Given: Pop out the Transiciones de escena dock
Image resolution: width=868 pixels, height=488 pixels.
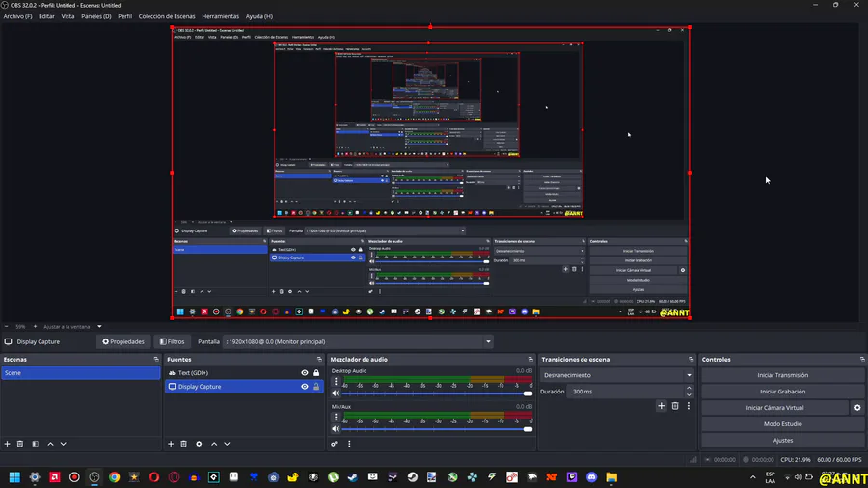Looking at the screenshot, I should [x=691, y=360].
